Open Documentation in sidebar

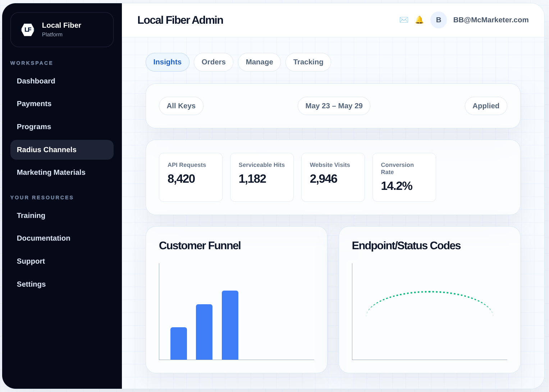coord(62,238)
